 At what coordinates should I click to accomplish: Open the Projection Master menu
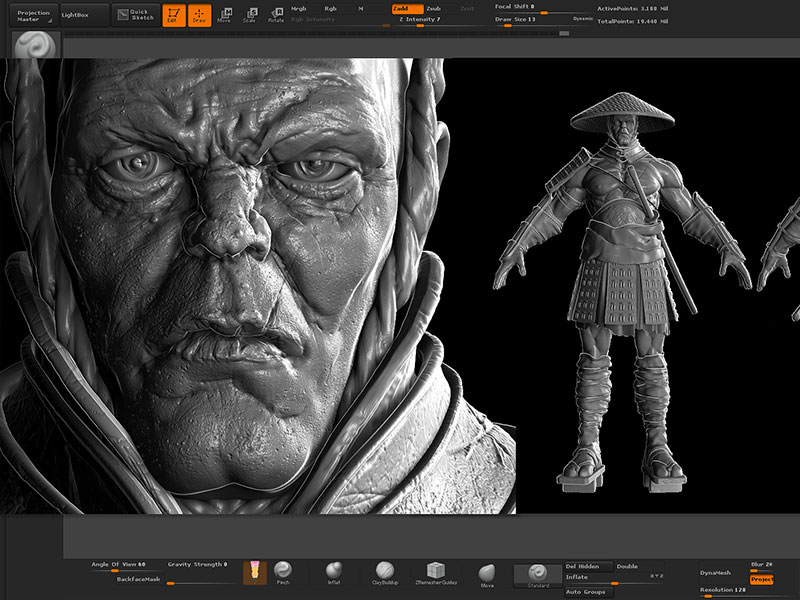(x=34, y=15)
